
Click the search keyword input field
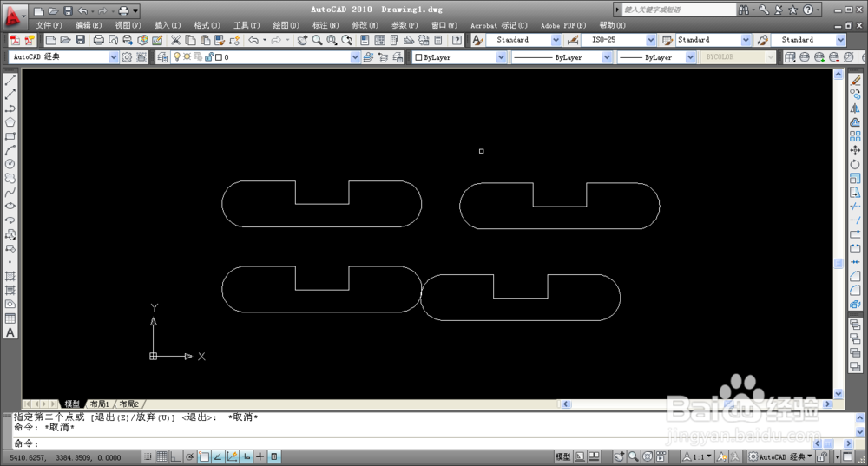point(679,10)
